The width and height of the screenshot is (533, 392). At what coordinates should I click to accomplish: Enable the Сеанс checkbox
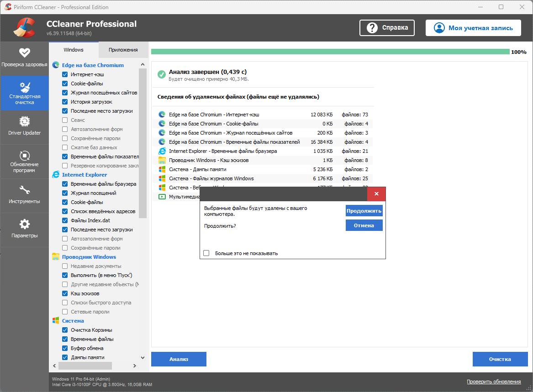[65, 120]
